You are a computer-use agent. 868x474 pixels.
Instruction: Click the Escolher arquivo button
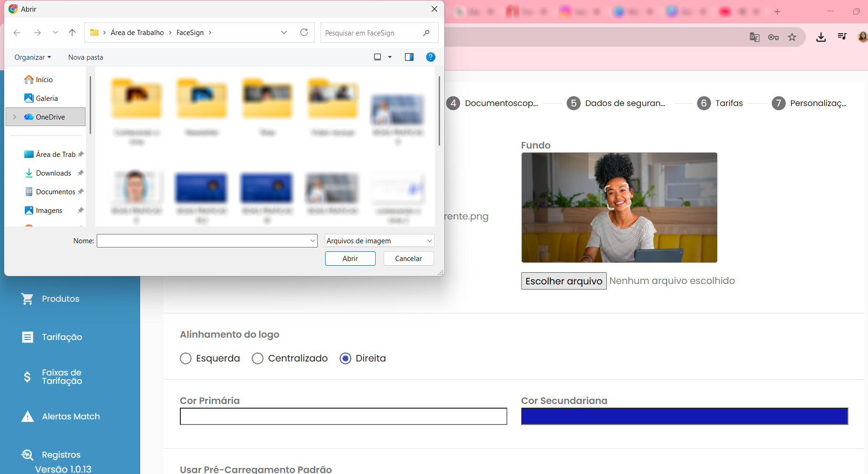click(563, 281)
